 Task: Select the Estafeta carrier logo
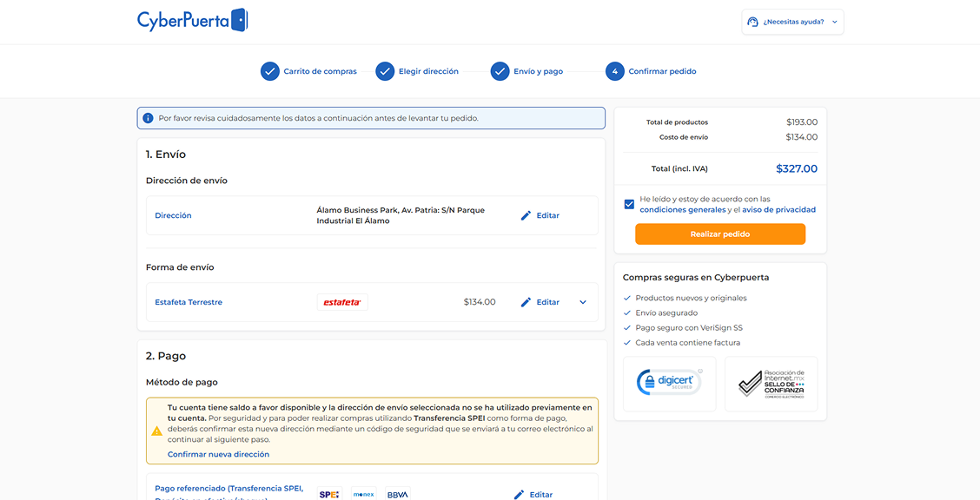coord(342,301)
